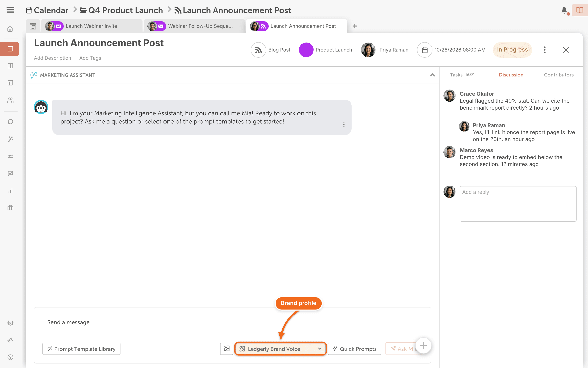
Task: Open settings gear in sidebar
Action: [x=10, y=323]
